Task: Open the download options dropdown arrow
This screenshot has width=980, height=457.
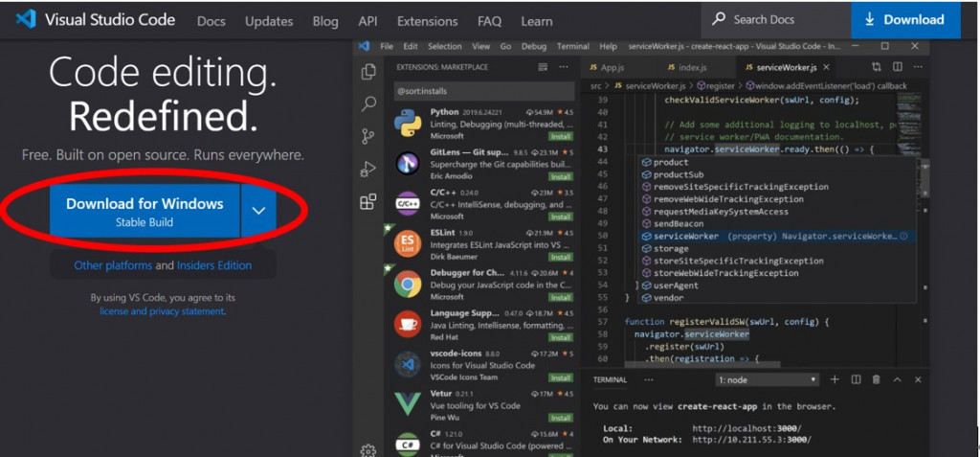Action: pos(258,211)
